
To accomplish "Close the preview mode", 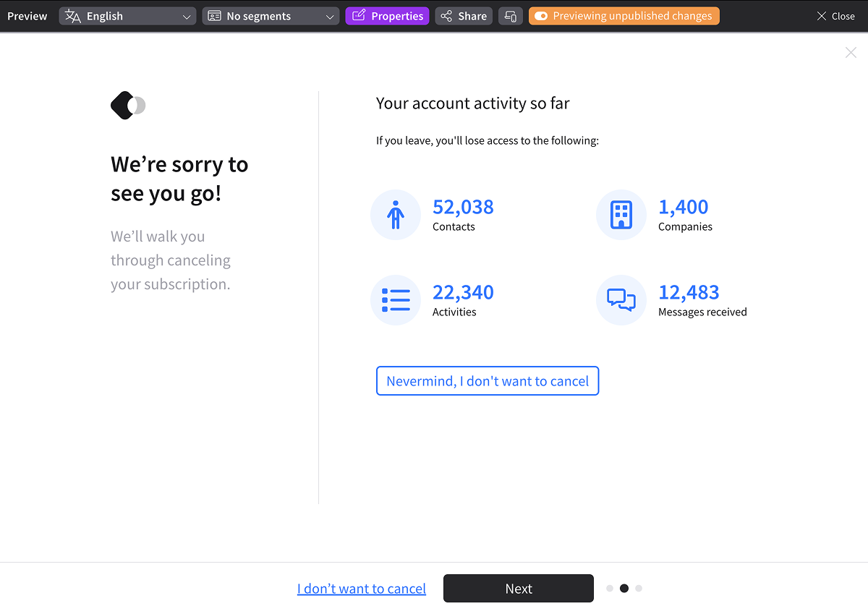I will 835,16.
